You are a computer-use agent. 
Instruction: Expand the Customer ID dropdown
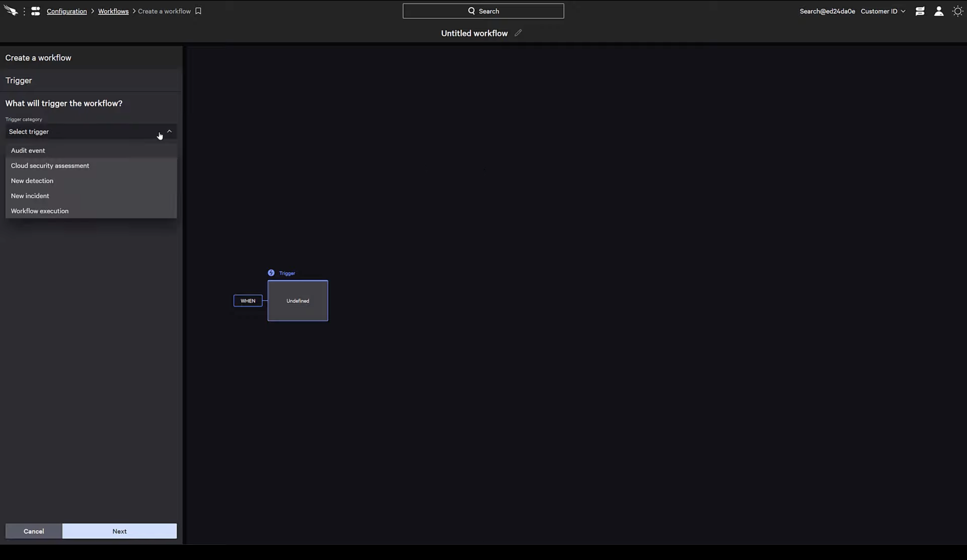883,11
